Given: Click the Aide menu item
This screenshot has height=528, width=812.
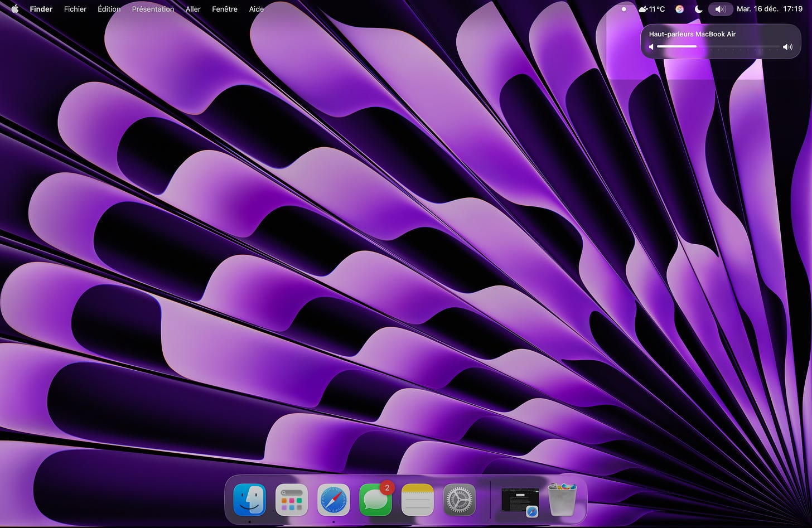Looking at the screenshot, I should point(257,9).
